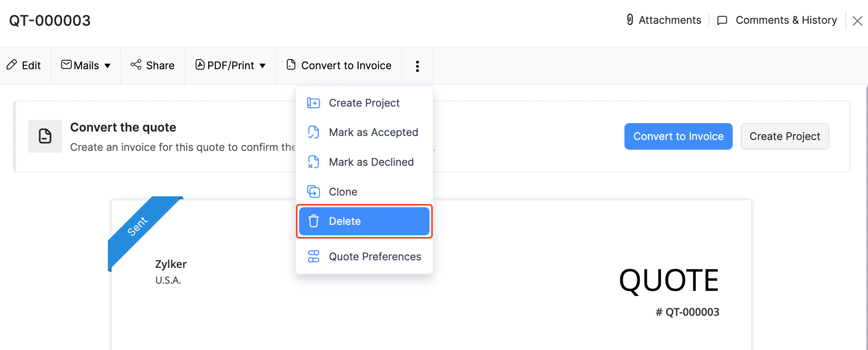Click the Edit pencil icon
Viewport: 868px width, 350px height.
coord(12,65)
